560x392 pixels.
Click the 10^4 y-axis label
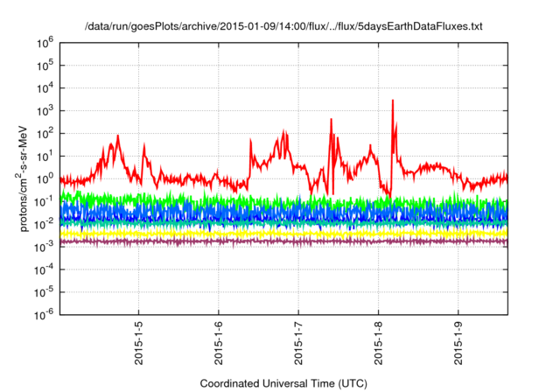45,88
